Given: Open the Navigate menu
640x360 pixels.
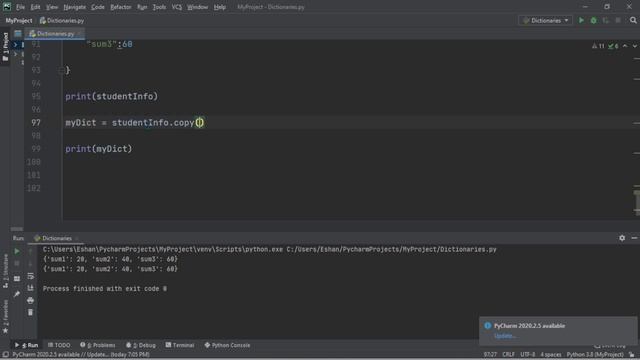Looking at the screenshot, I should [x=75, y=7].
